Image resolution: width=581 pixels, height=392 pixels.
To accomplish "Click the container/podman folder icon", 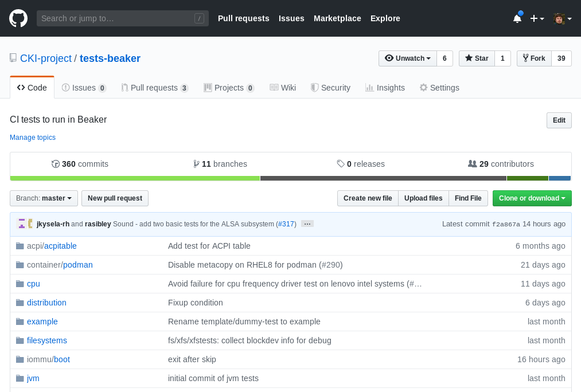I will [20, 265].
